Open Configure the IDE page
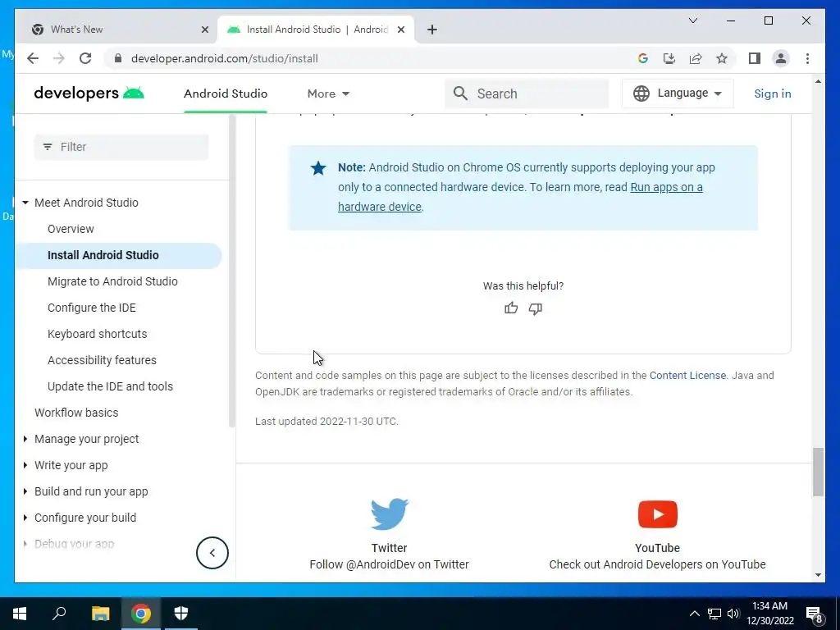The image size is (840, 630). click(92, 308)
